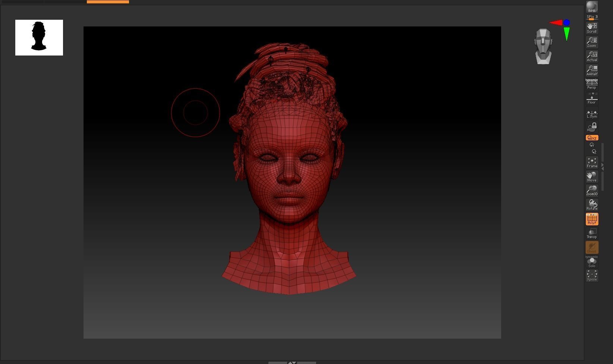
Task: Activate the AAHalf view mode
Action: point(592,70)
